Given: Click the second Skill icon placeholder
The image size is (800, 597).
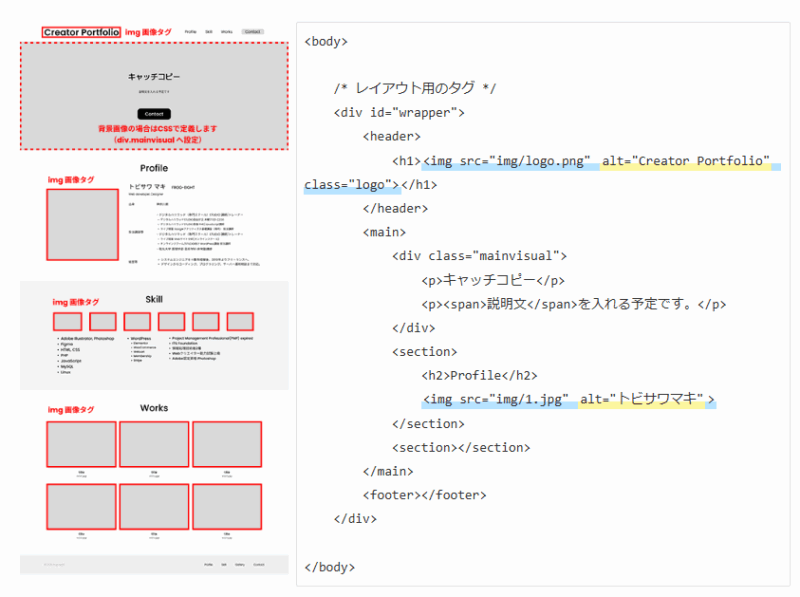Looking at the screenshot, I should (103, 322).
